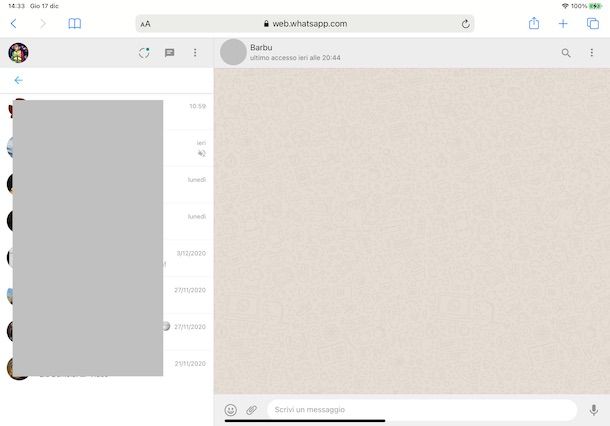Open the chat dated 10:59
The image size is (610, 426).
click(x=107, y=112)
